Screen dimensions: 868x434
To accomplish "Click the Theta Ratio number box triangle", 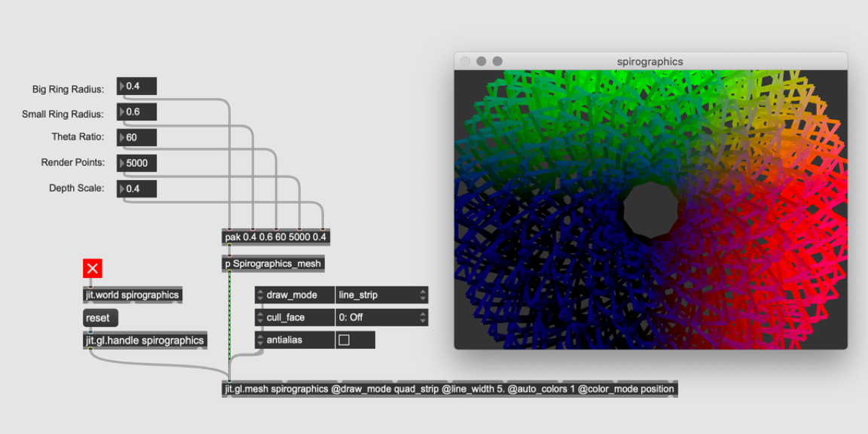I will (x=122, y=137).
